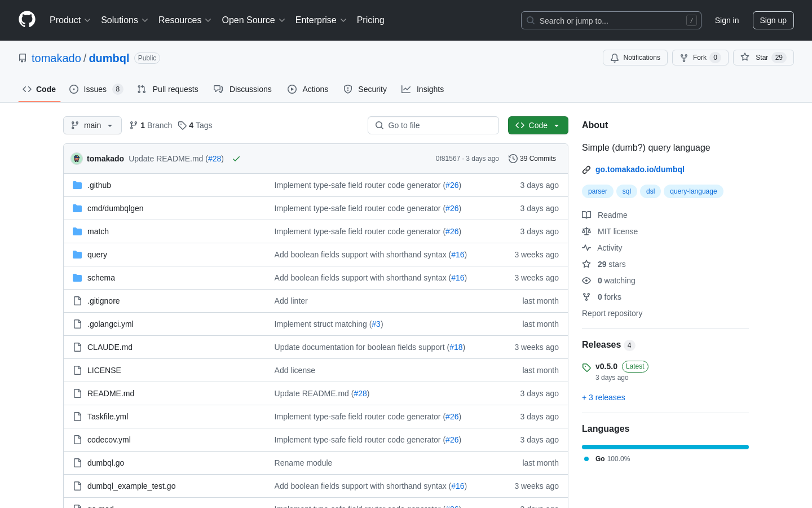The width and height of the screenshot is (812, 508).
Task: Star this repository
Action: 763,58
